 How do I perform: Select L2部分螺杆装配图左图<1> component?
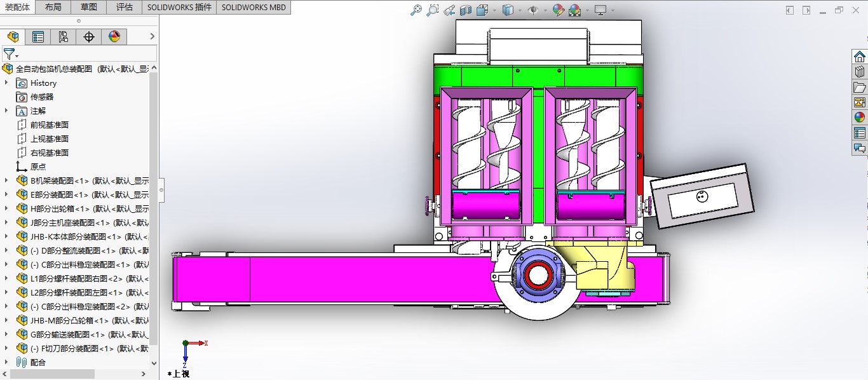tap(83, 292)
